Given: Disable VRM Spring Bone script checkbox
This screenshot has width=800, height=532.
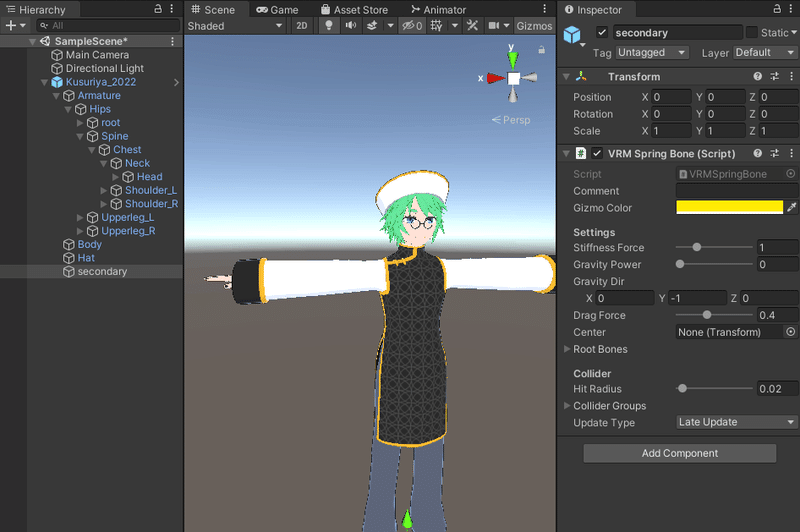Looking at the screenshot, I should [597, 153].
